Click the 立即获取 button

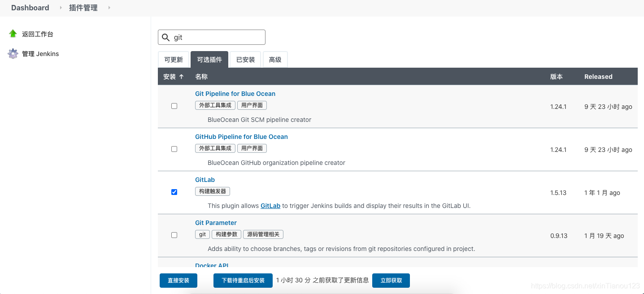(x=391, y=281)
